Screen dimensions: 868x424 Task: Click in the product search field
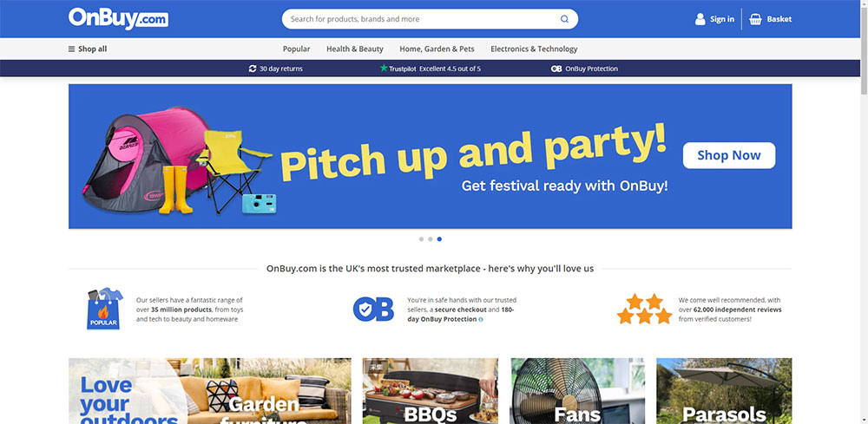[421, 19]
